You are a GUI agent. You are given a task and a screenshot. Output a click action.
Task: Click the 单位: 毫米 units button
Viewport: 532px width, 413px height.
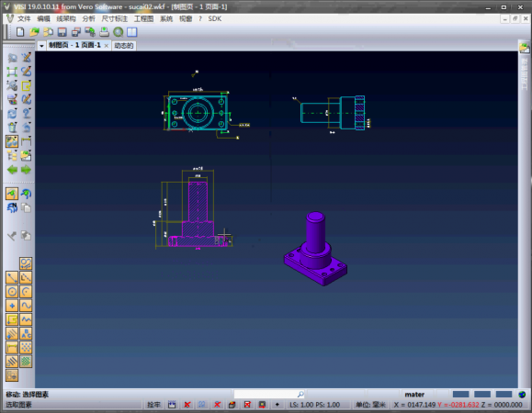[371, 405]
